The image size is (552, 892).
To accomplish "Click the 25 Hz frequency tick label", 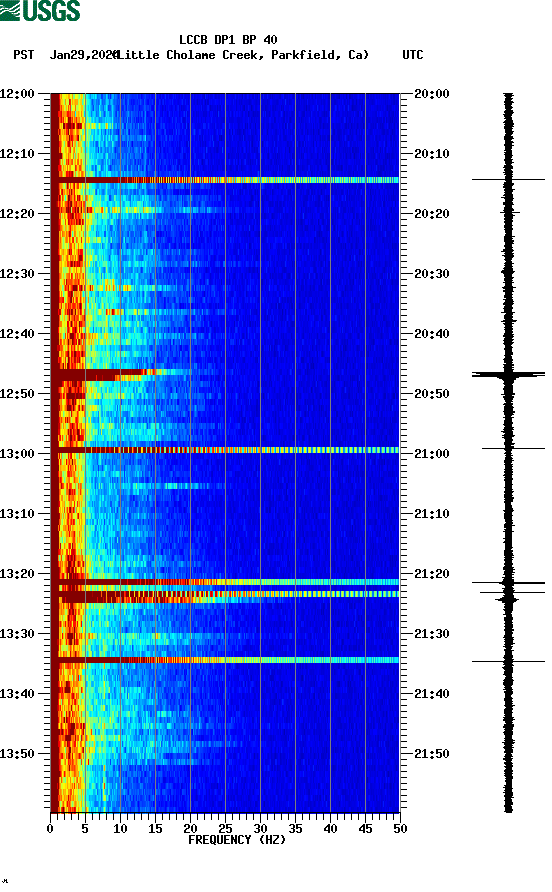I will click(225, 829).
